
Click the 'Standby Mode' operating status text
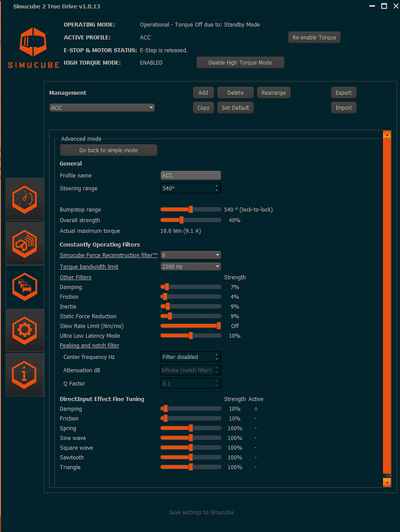[x=242, y=24]
